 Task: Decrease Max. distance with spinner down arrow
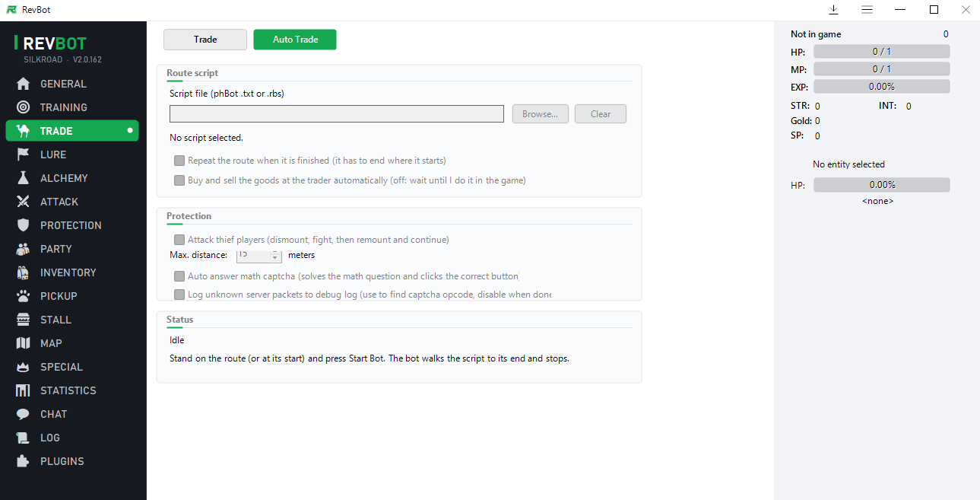pos(275,259)
